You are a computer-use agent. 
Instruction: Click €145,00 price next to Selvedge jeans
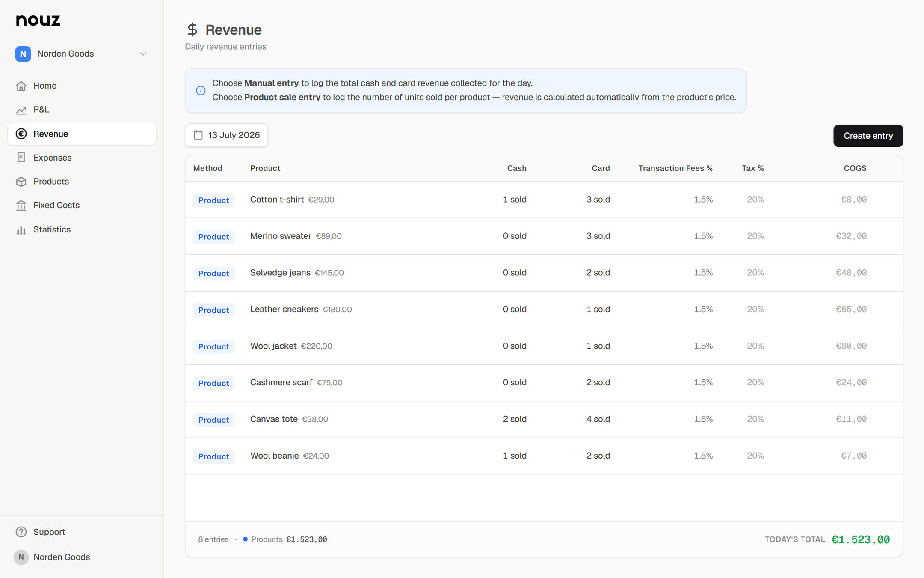329,273
